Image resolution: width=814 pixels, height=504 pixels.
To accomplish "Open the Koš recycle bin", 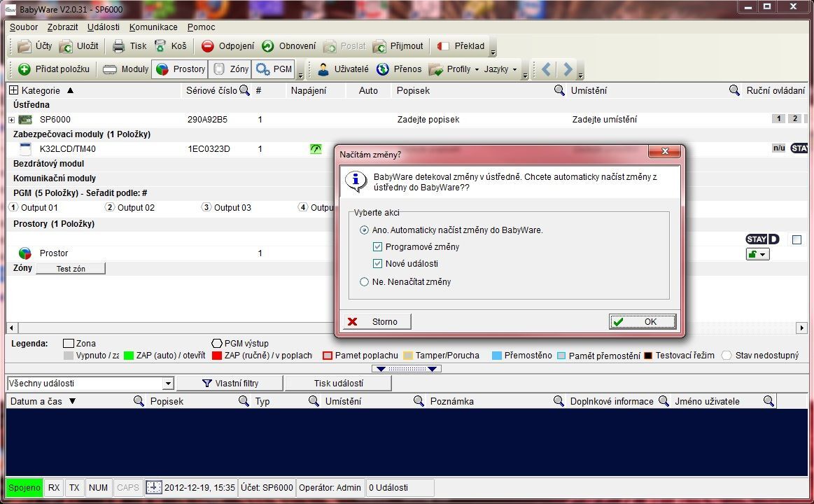I will [x=160, y=46].
